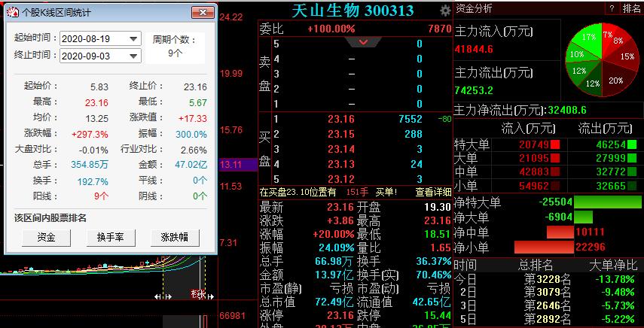Click the purple 13.11 price marker on the axis
644x328 pixels.
[238, 165]
